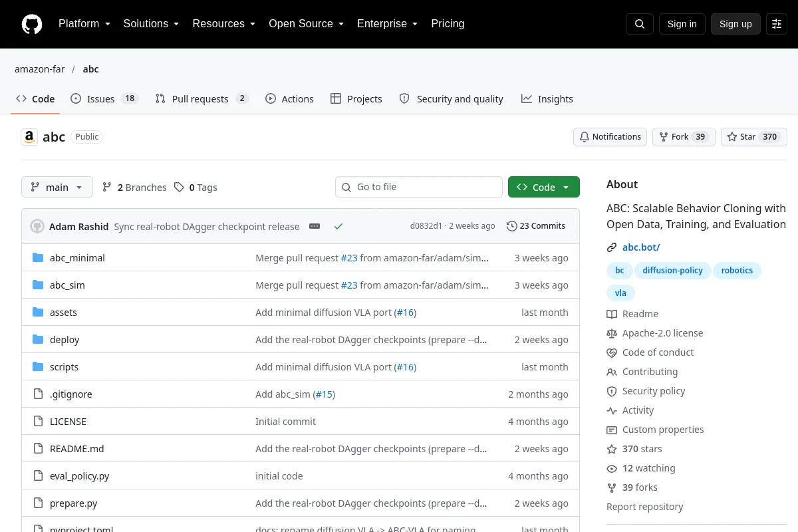This screenshot has width=798, height=532.
Task: Select the bc topic tag
Action: pyautogui.click(x=619, y=271)
